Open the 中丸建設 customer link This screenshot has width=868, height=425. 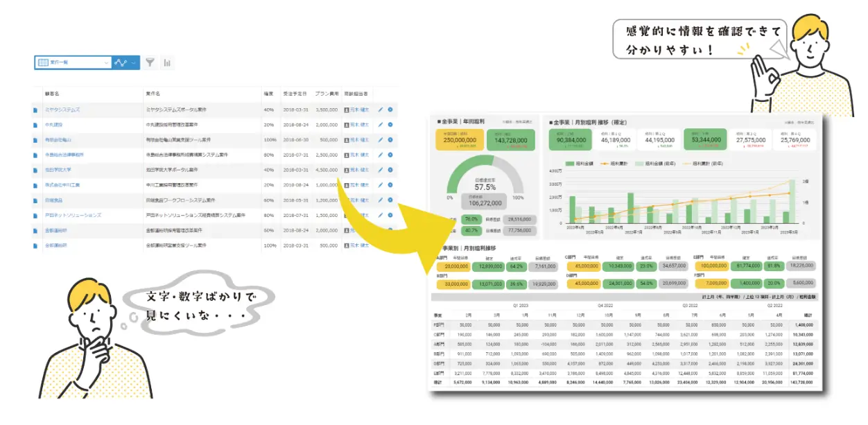(x=53, y=125)
